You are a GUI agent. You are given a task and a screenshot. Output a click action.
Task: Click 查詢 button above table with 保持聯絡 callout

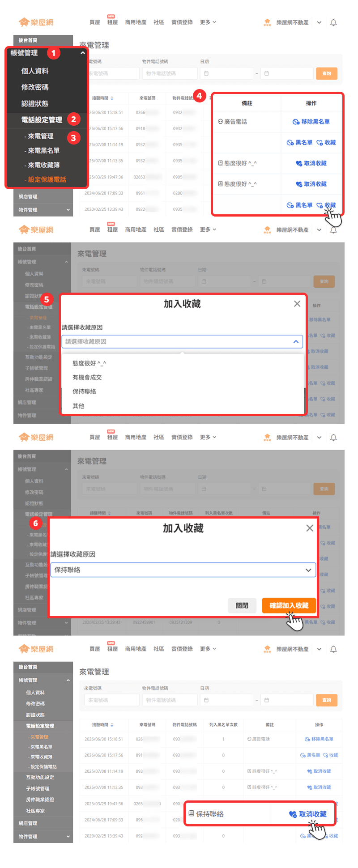pos(327,700)
